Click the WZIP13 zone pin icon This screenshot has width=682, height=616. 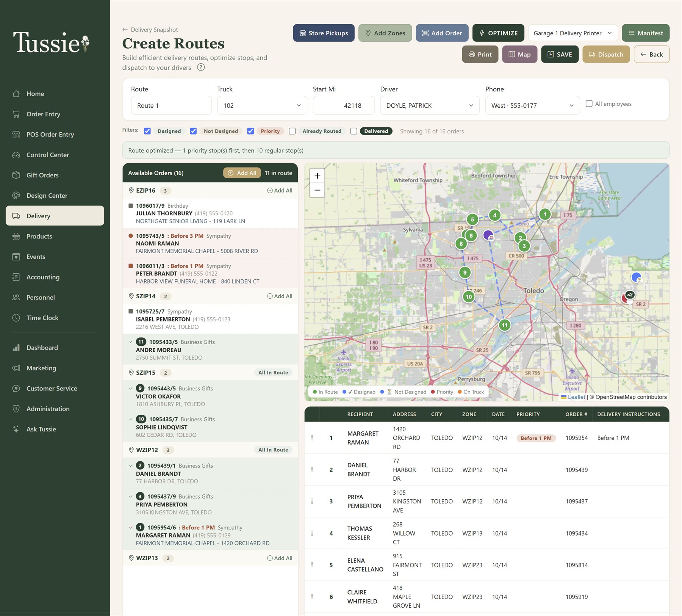[x=131, y=558]
